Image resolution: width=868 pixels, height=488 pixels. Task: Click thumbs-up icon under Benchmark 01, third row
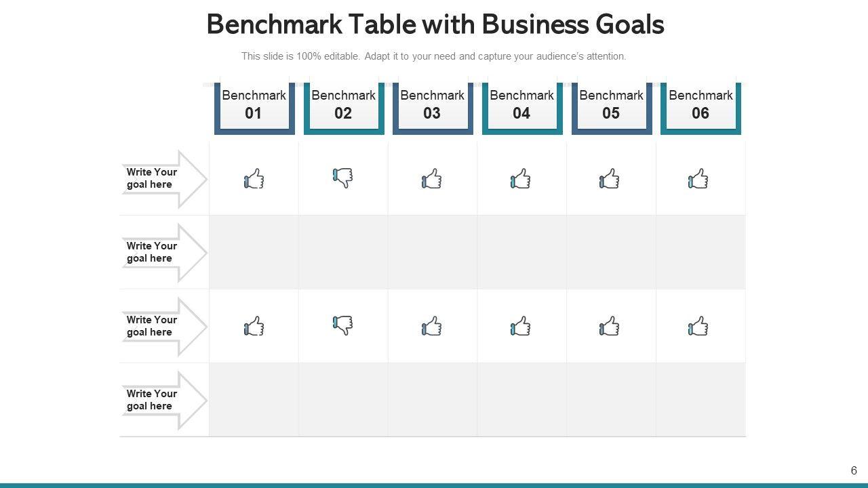(x=254, y=327)
